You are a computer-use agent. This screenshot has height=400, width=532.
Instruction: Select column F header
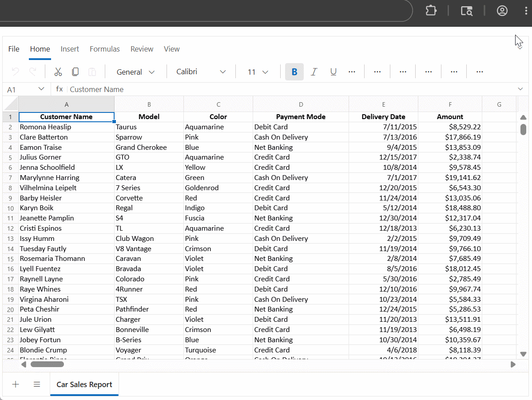(x=450, y=104)
